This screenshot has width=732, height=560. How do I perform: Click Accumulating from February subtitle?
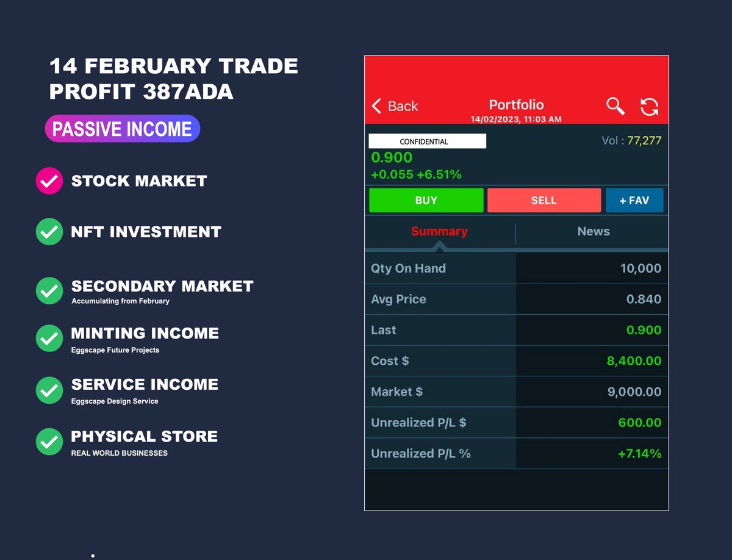120,301
